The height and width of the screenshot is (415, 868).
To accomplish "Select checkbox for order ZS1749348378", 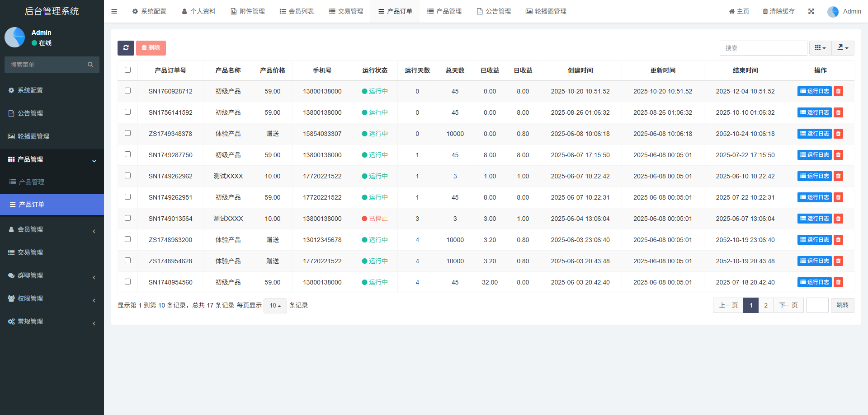I will click(x=127, y=133).
